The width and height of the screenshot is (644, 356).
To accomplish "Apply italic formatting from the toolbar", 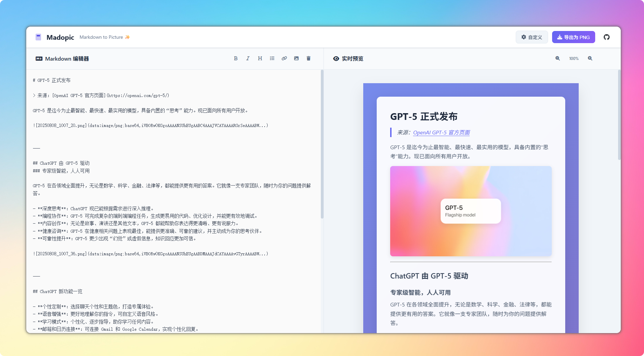I will pyautogui.click(x=248, y=58).
